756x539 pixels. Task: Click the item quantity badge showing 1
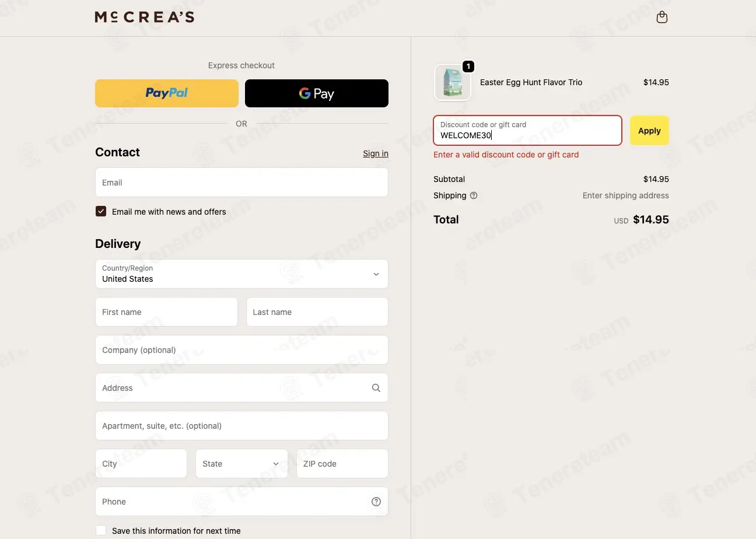click(x=468, y=66)
